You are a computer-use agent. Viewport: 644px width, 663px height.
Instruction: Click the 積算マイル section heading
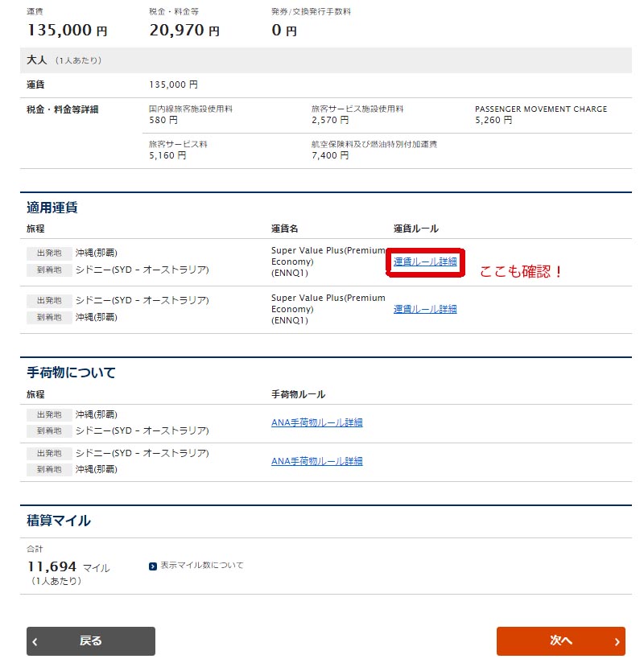pyautogui.click(x=59, y=521)
